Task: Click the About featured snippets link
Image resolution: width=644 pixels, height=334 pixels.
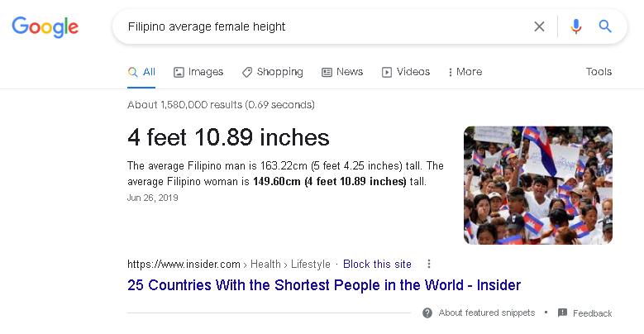Action: [x=487, y=313]
